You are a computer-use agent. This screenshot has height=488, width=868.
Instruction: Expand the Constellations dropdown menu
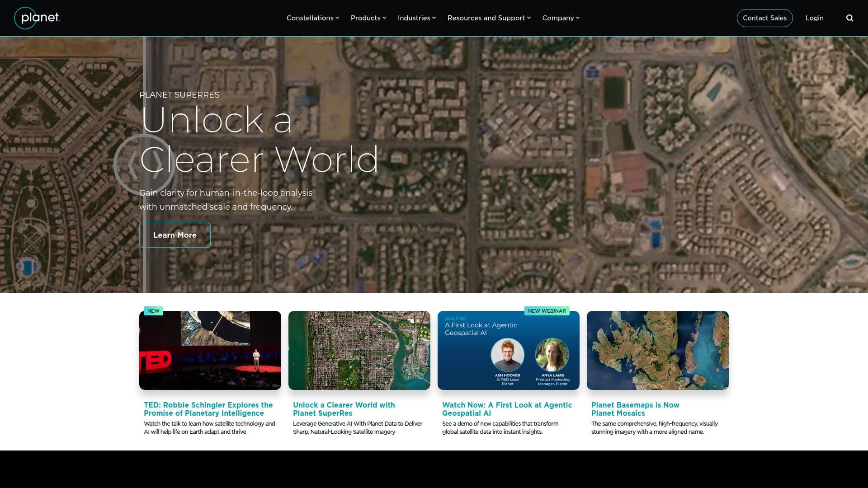pyautogui.click(x=312, y=18)
